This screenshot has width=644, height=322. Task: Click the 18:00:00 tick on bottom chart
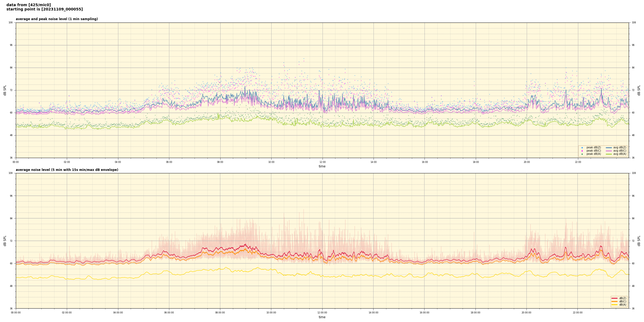(475, 313)
